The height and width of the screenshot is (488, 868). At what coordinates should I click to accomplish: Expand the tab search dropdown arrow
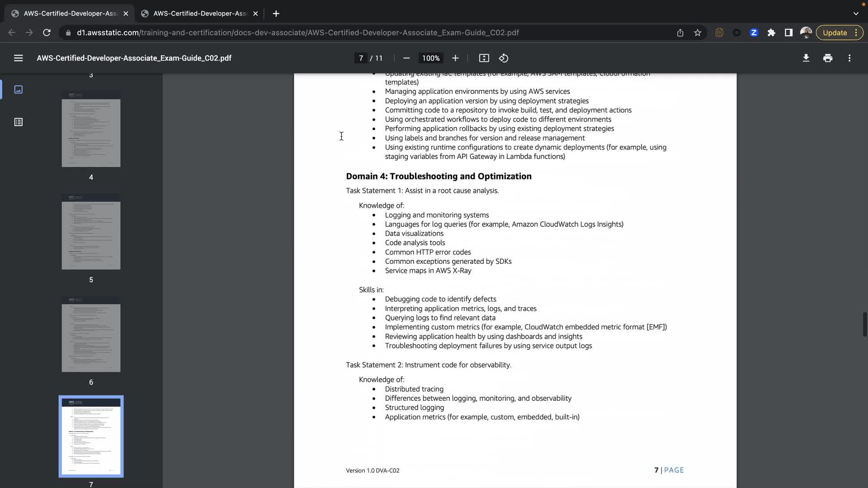(x=856, y=14)
